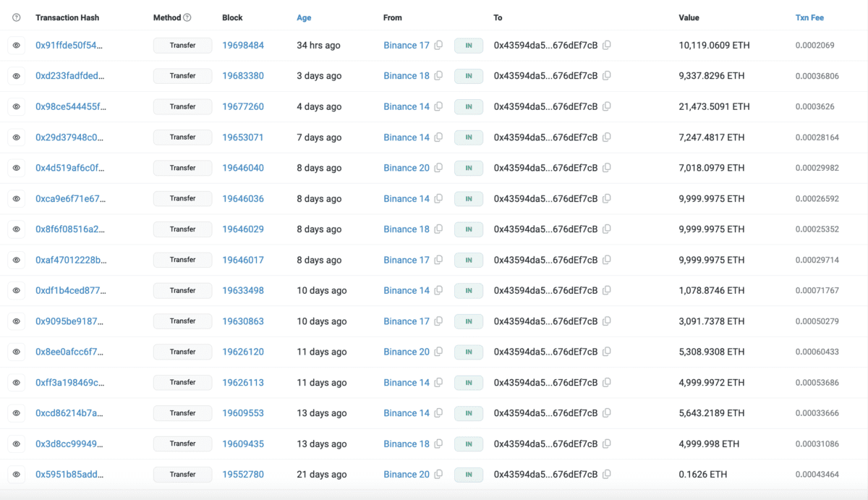Click the IN badge in block 19609553 row
This screenshot has height=500, width=868.
coord(469,413)
